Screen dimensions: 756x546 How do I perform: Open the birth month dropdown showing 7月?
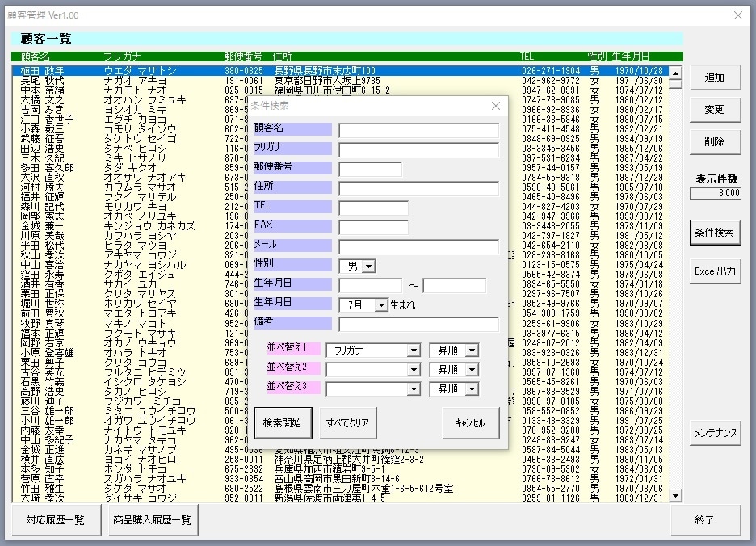tap(381, 304)
